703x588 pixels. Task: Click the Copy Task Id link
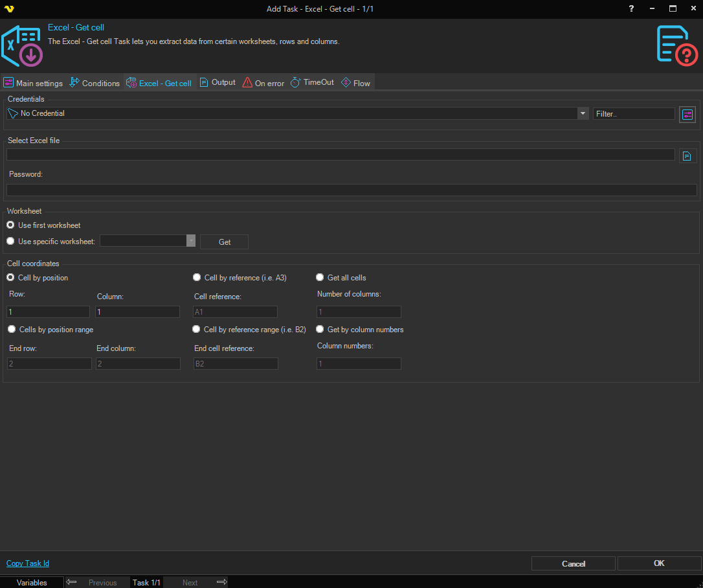pyautogui.click(x=28, y=563)
